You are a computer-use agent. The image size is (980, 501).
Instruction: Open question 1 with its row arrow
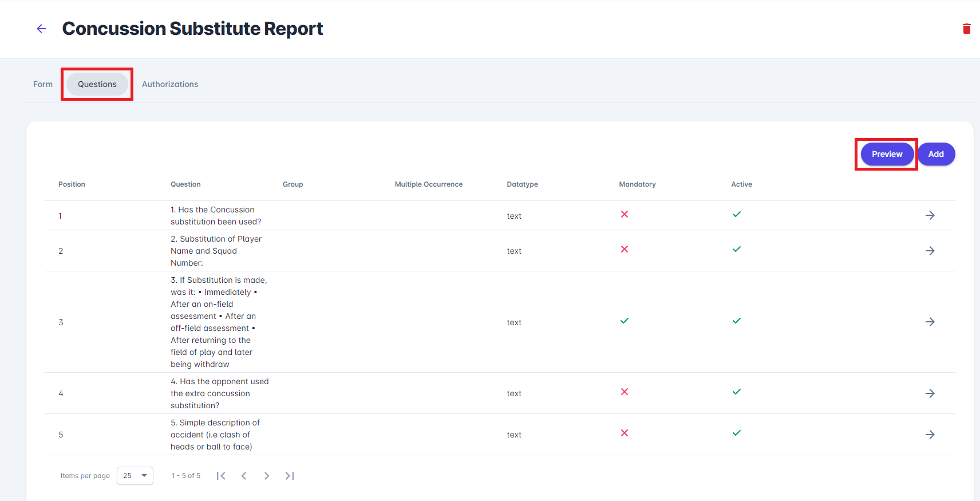coord(930,215)
